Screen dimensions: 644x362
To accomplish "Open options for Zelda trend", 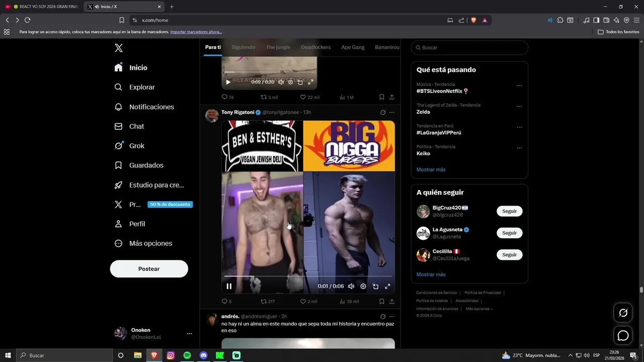I will 519,107.
